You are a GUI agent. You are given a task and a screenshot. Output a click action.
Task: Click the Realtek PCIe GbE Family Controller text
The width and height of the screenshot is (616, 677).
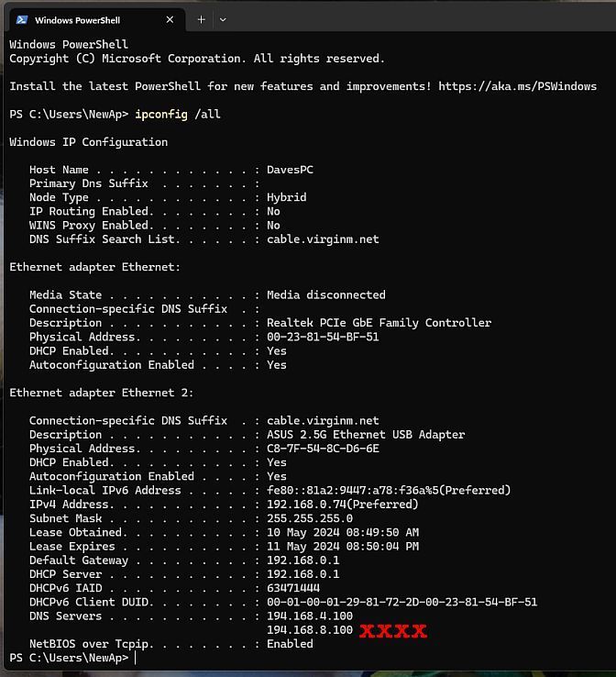379,323
